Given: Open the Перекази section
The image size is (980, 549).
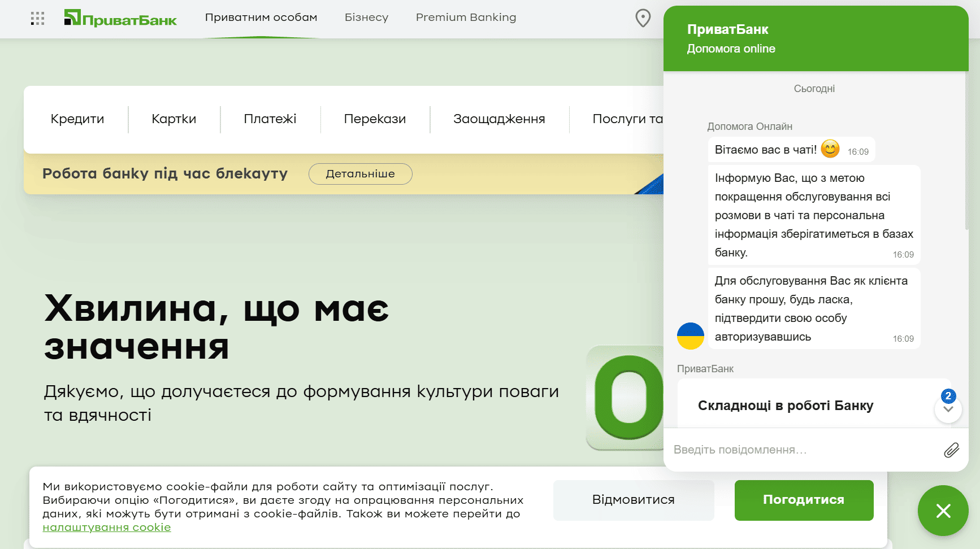Looking at the screenshot, I should pos(375,119).
